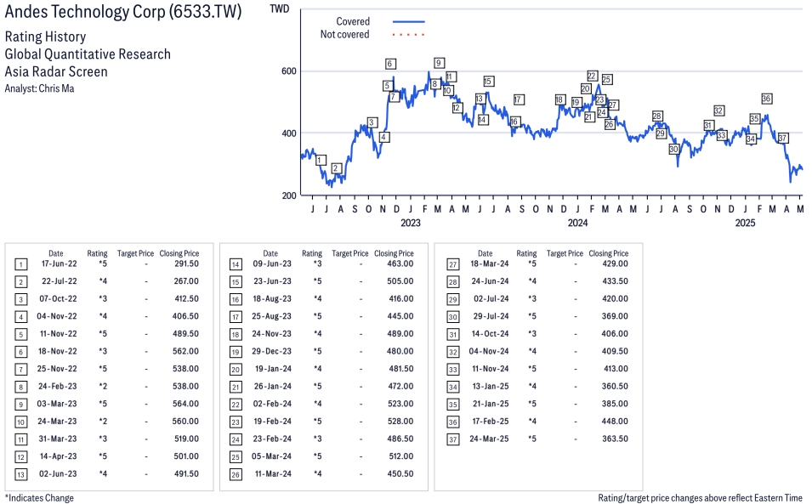
Task: Select the 2024 year label on the x-axis
Action: (x=578, y=223)
